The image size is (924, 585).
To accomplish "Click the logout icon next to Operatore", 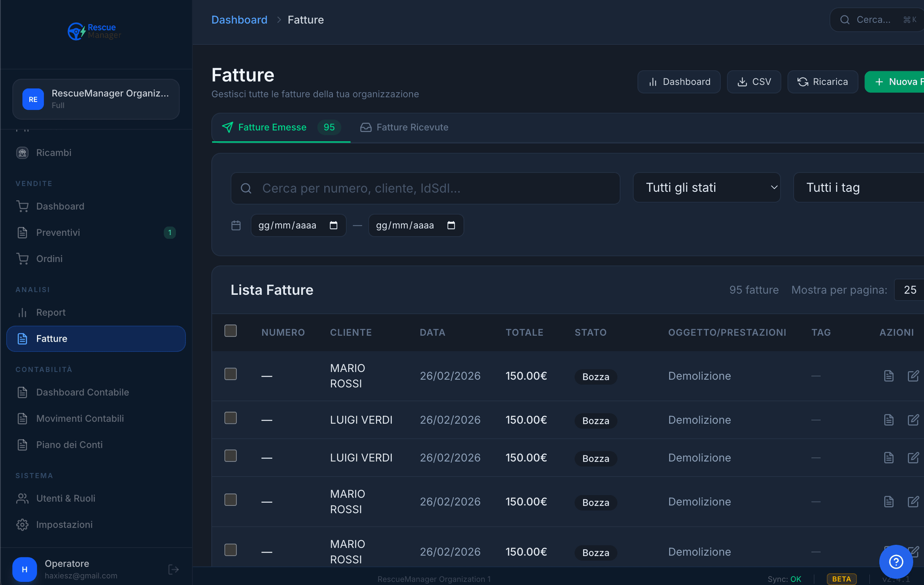I will 173,569.
